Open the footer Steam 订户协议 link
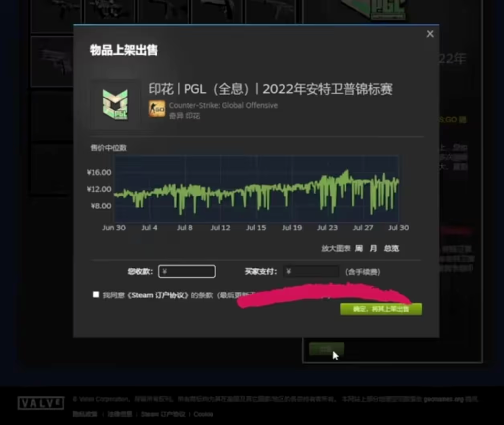The height and width of the screenshot is (425, 504). (163, 414)
